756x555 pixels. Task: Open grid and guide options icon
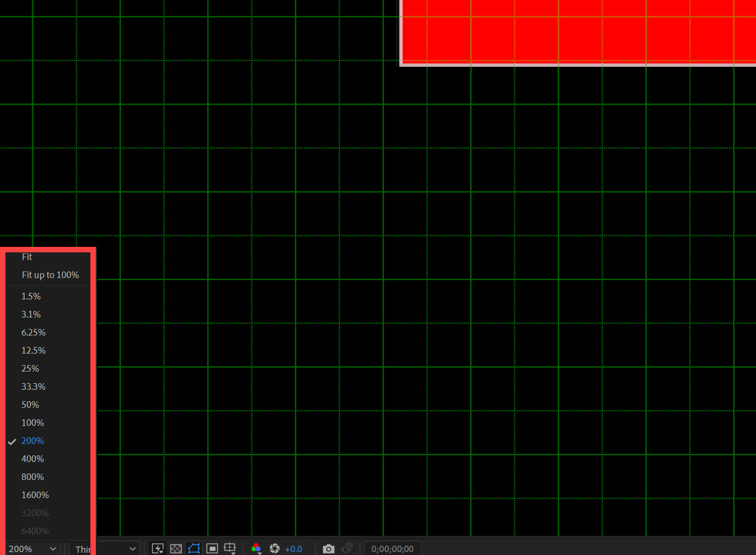pos(230,548)
